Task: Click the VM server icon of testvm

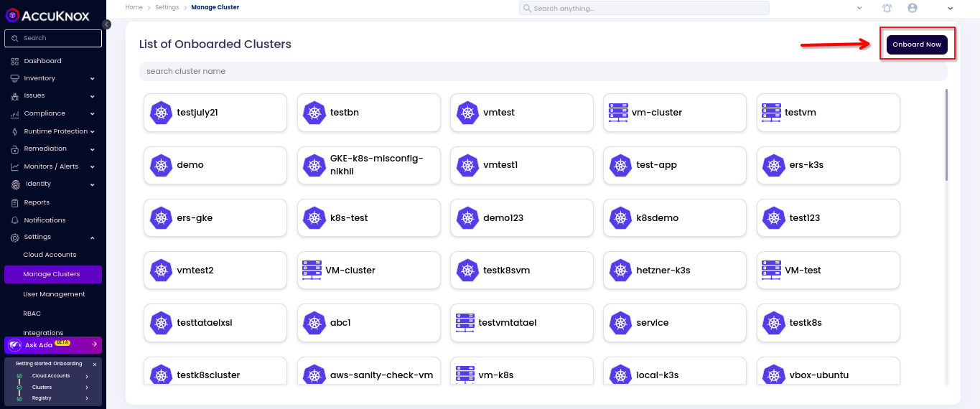Action: (771, 112)
